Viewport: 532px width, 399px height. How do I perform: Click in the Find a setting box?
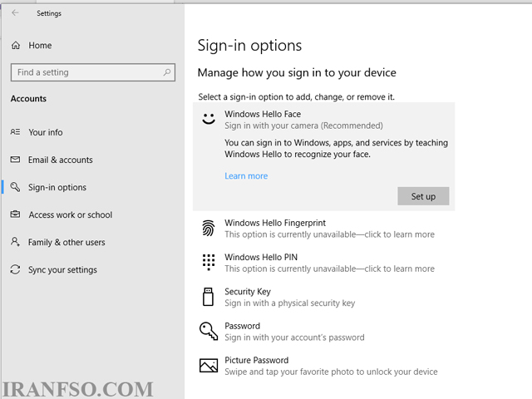click(x=92, y=72)
